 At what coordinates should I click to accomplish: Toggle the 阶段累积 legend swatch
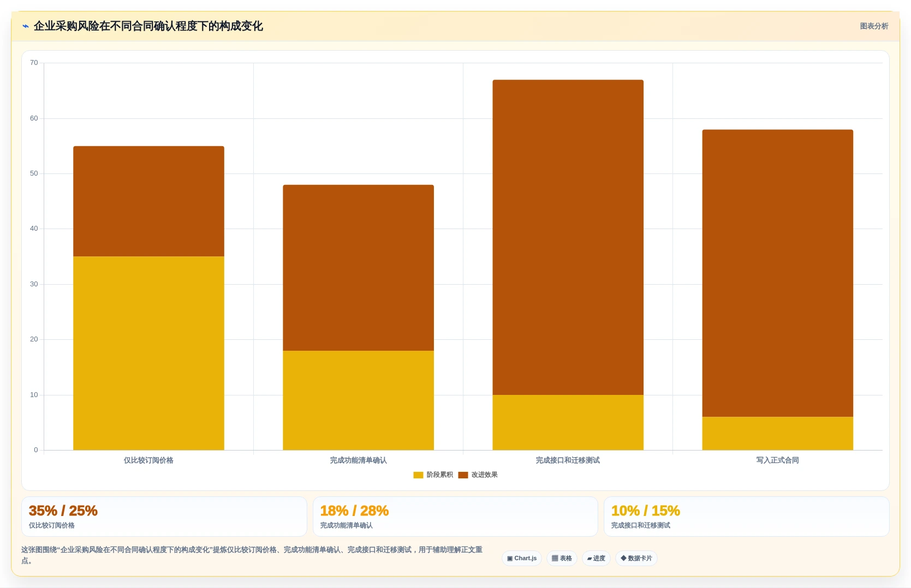(x=418, y=475)
